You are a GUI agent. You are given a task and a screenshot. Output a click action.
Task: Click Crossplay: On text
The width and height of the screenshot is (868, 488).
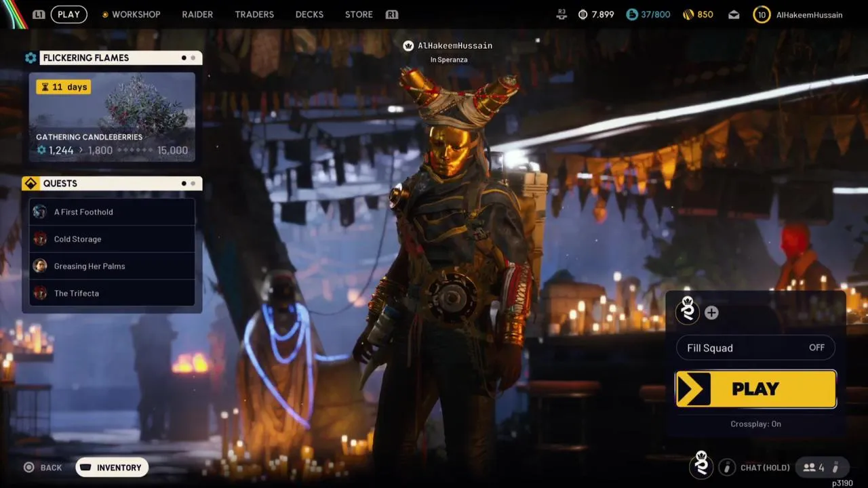(x=755, y=424)
